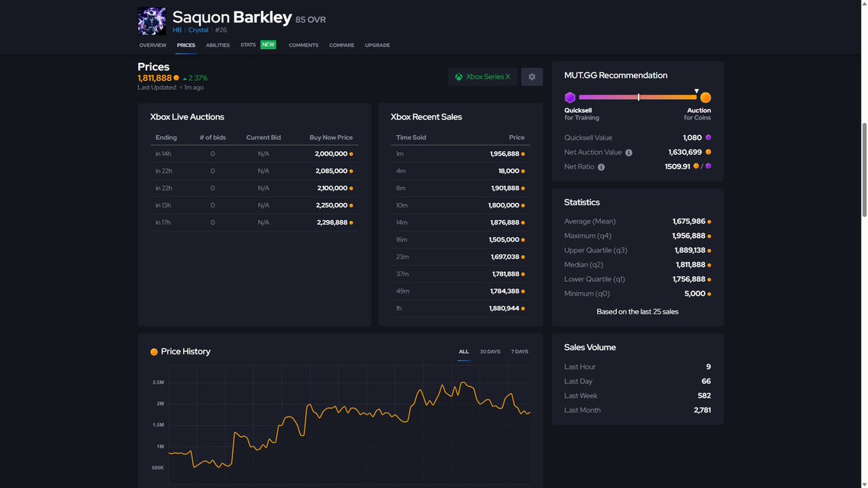Switch to the Abilities tab
The height and width of the screenshot is (488, 868).
(218, 45)
